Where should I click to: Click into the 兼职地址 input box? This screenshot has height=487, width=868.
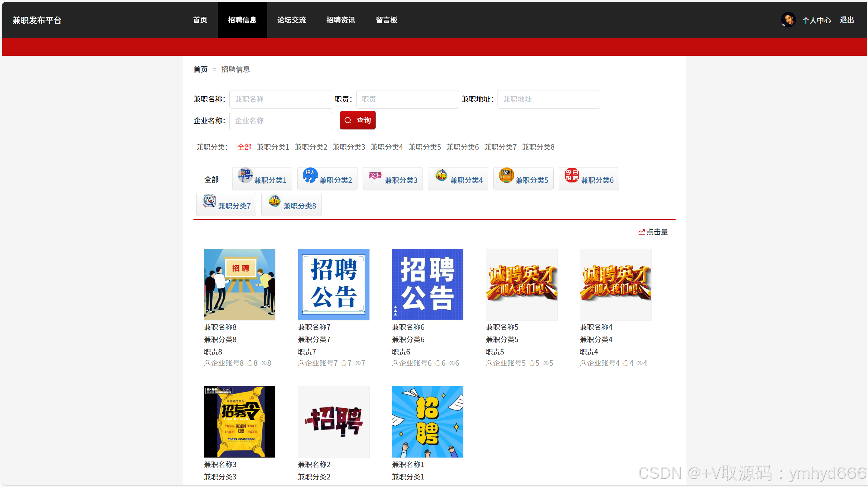click(x=548, y=99)
